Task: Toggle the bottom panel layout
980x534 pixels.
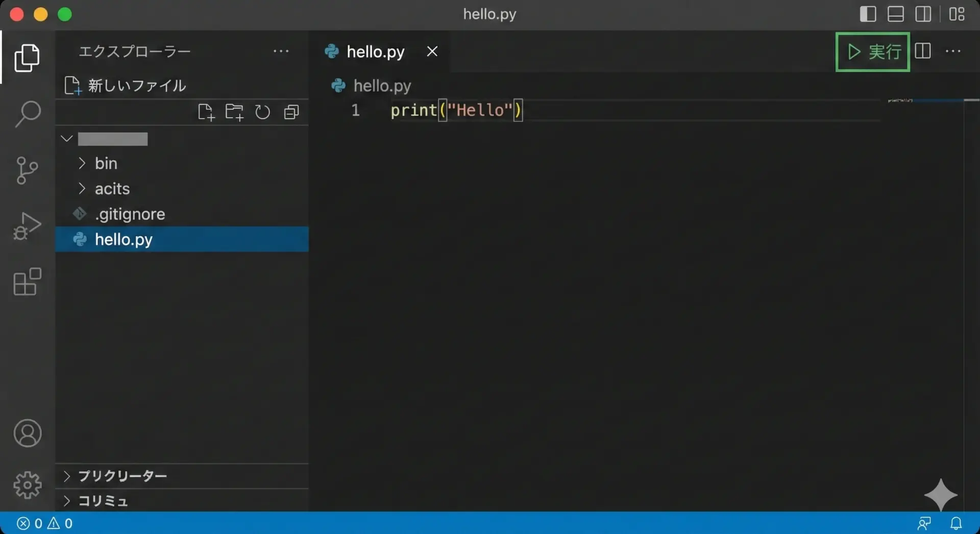Action: 895,14
